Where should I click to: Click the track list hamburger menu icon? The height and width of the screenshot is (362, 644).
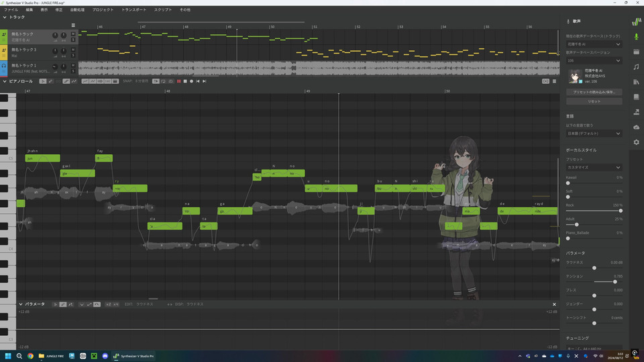point(73,25)
